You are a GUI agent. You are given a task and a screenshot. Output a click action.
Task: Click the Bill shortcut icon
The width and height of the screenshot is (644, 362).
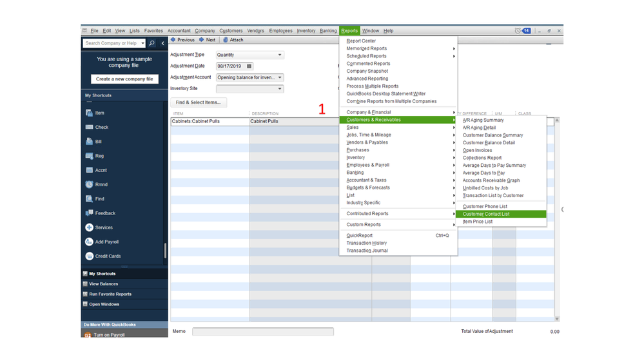click(89, 141)
